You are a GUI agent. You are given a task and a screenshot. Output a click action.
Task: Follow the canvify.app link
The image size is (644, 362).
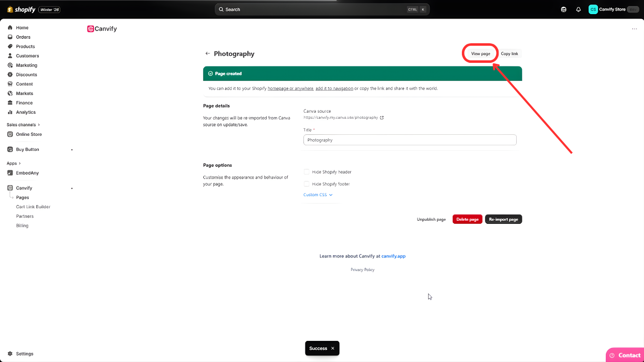(393, 256)
